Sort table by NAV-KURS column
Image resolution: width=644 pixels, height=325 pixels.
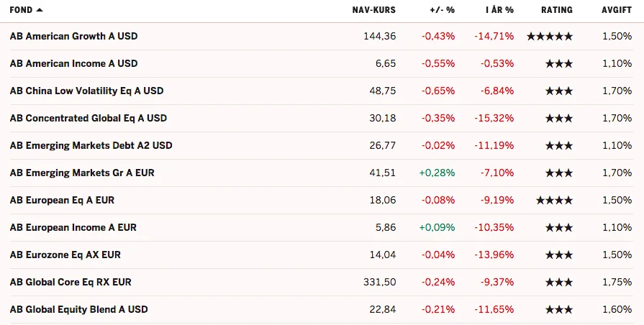pos(373,10)
